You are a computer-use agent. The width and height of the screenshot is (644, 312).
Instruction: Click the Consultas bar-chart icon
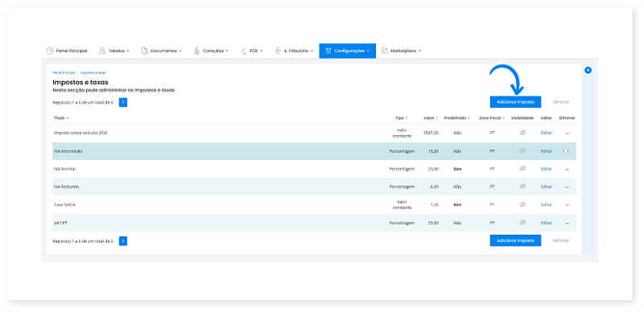[x=196, y=51]
